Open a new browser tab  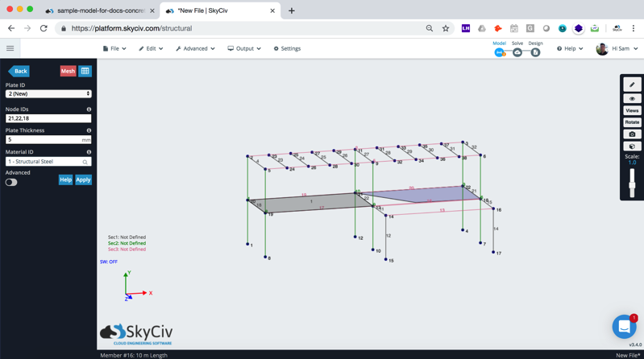[x=292, y=10]
